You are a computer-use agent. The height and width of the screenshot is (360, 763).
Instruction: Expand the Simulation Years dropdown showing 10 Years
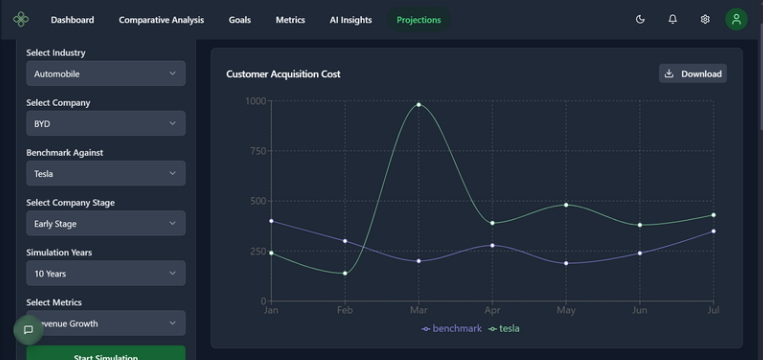(106, 273)
